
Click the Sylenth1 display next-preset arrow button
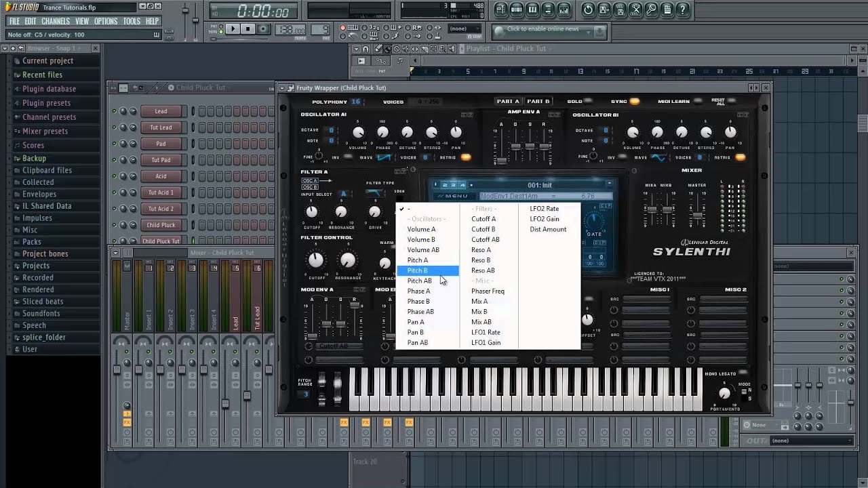[610, 184]
